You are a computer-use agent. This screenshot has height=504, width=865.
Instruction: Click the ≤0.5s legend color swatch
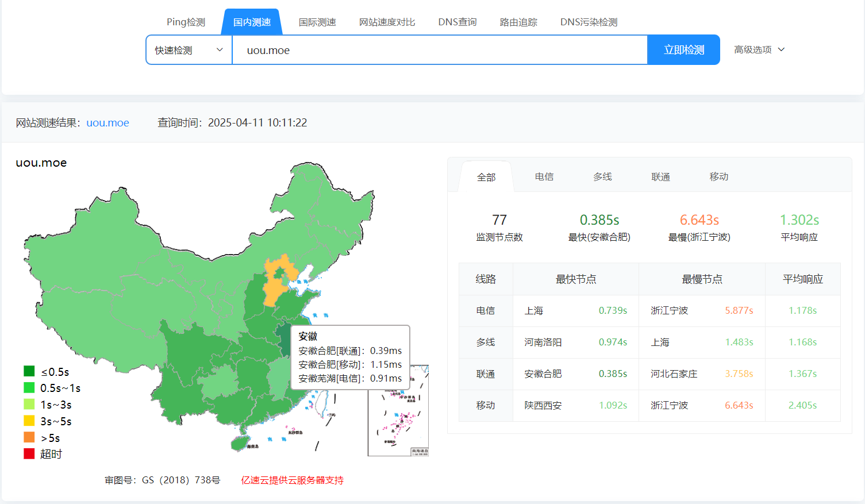click(x=29, y=371)
